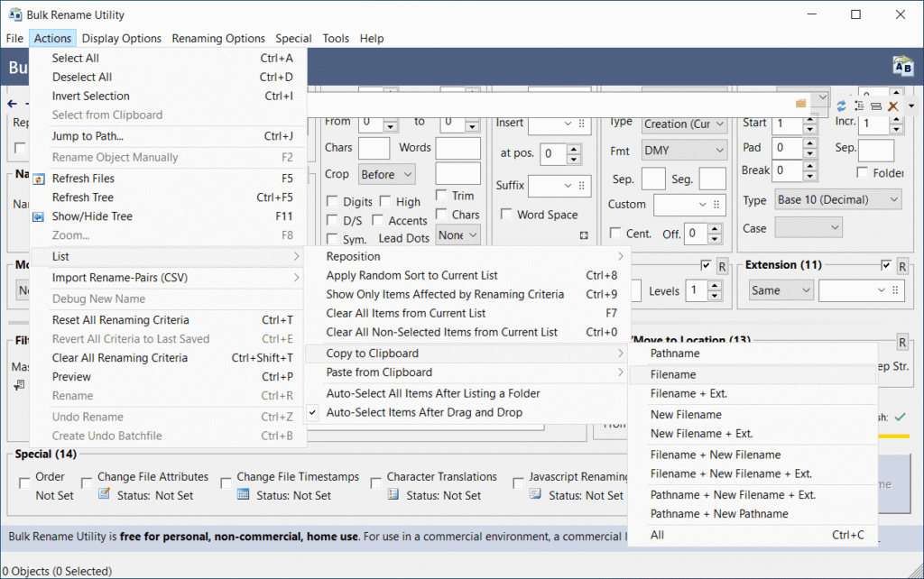Click the Bulk Rename Utility title bar icon
This screenshot has width=924, height=579.
tap(14, 14)
